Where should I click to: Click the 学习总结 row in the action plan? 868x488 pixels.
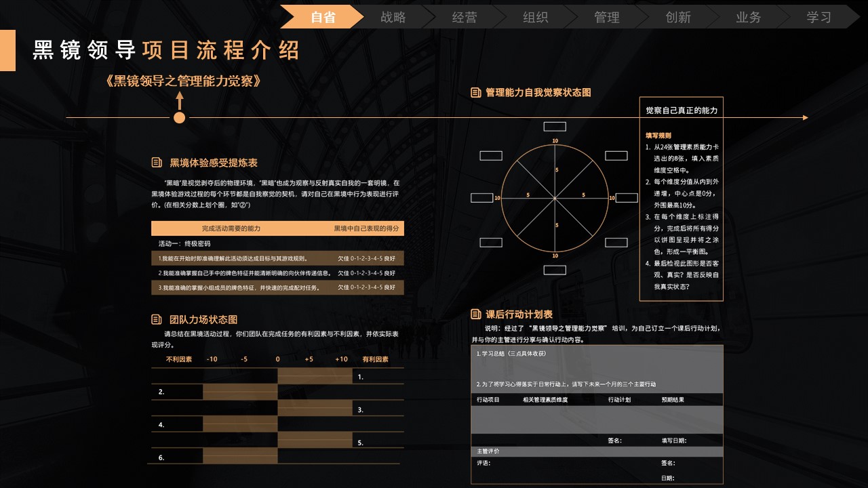tap(597, 353)
